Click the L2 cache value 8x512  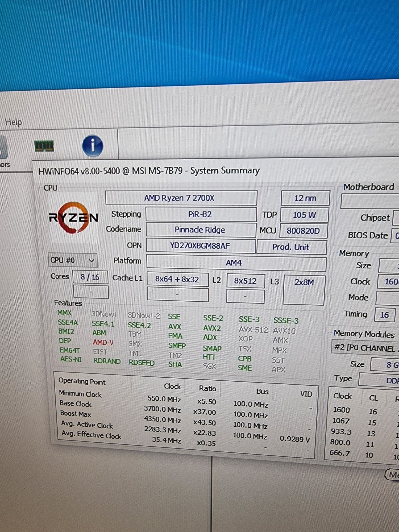tap(246, 281)
